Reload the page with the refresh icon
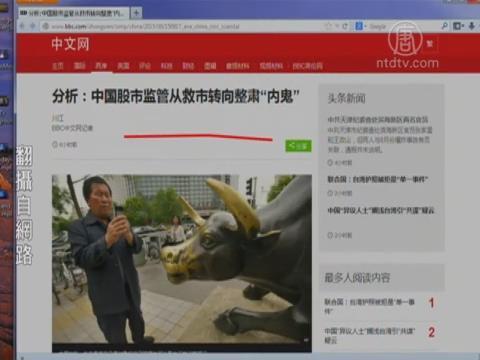The image size is (480, 360). [x=345, y=26]
